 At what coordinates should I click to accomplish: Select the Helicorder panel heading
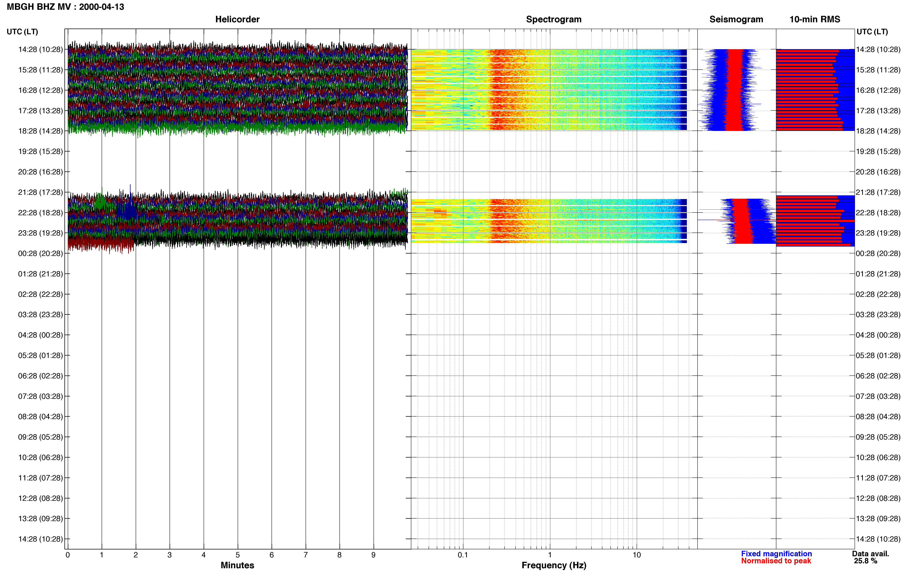[237, 19]
